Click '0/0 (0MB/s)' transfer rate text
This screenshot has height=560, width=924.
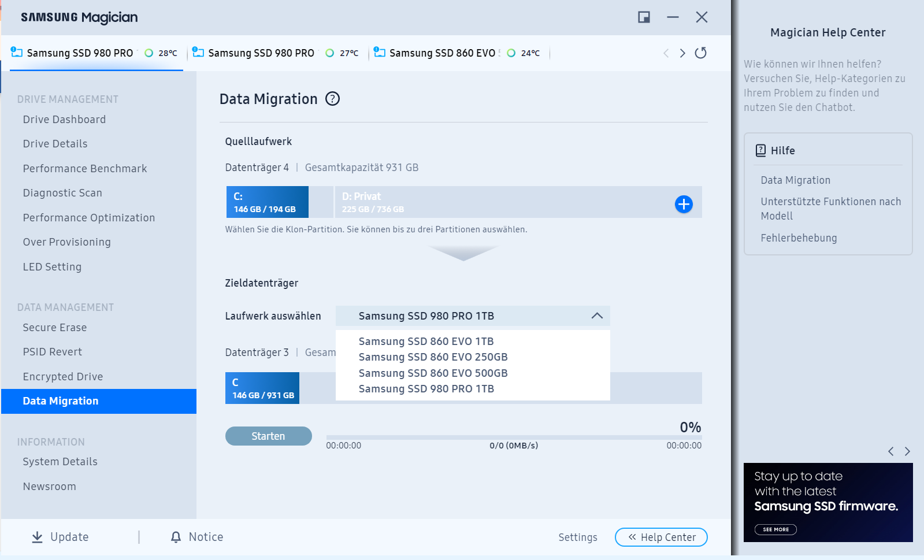(514, 446)
